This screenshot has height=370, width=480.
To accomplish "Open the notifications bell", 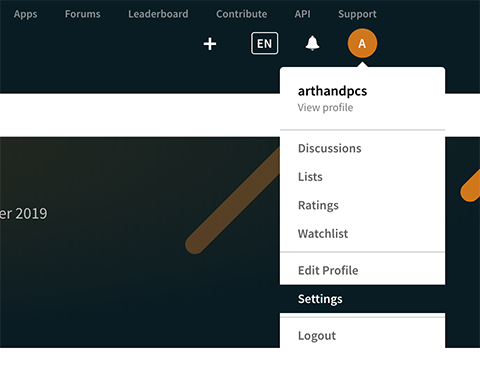I will click(x=312, y=43).
